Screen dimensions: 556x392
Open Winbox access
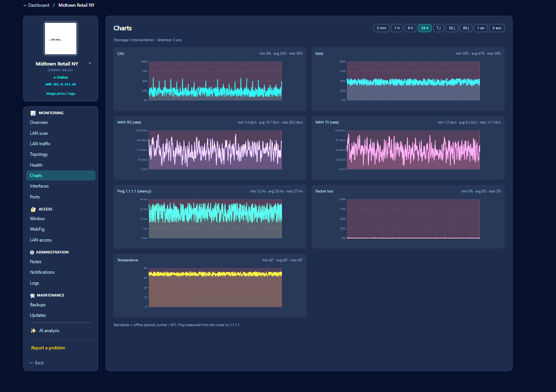coord(37,219)
